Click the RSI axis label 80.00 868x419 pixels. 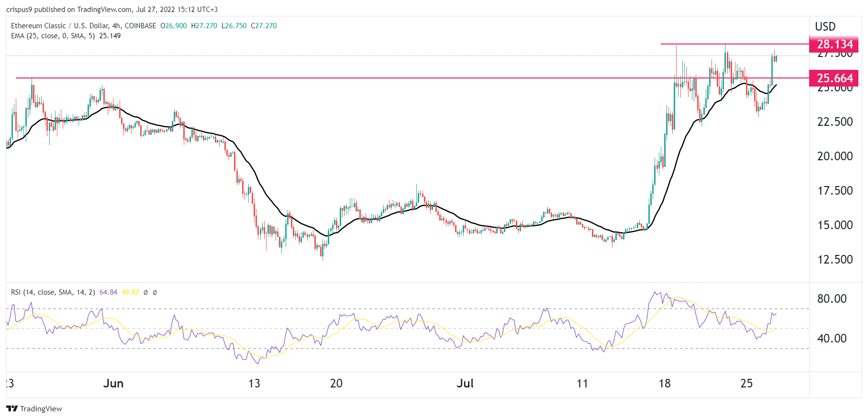832,299
